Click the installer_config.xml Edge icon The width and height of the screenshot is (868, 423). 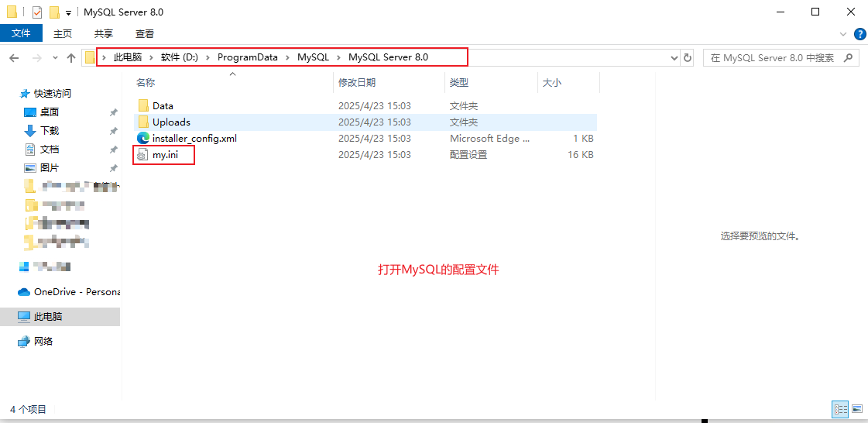pos(143,139)
